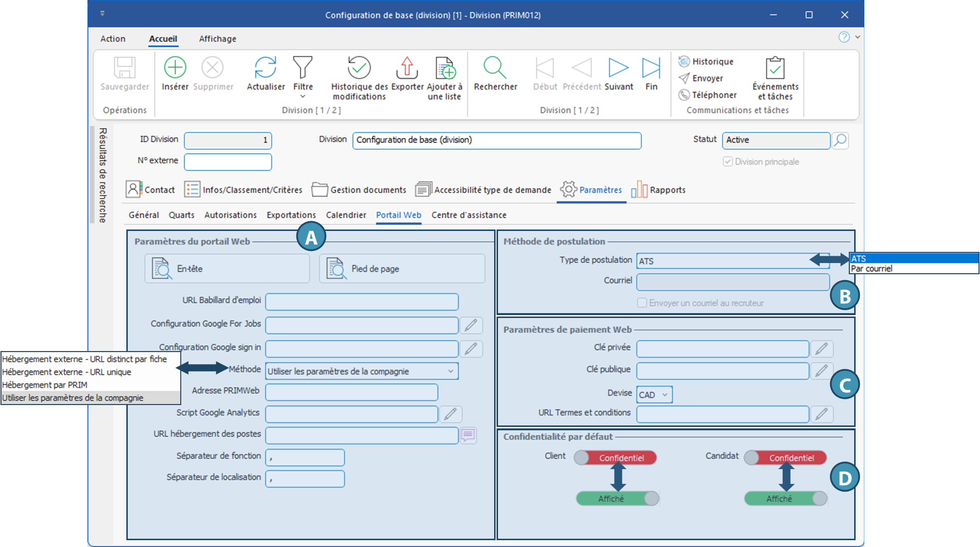Click the Actualiser refresh icon
The height and width of the screenshot is (547, 980).
point(265,68)
